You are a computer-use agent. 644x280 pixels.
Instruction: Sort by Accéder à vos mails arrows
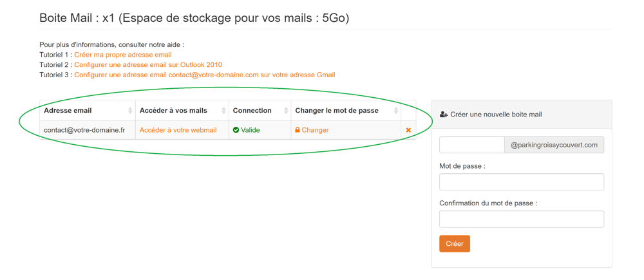pyautogui.click(x=223, y=111)
